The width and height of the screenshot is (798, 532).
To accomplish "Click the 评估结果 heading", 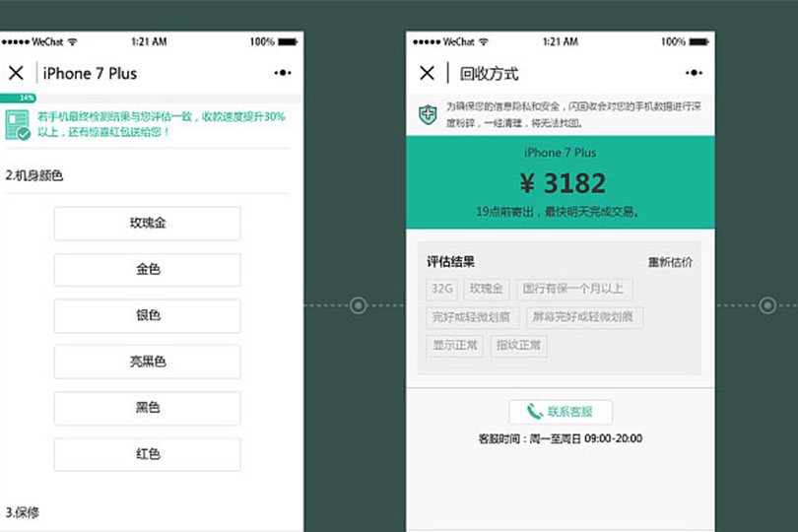I will coord(450,262).
